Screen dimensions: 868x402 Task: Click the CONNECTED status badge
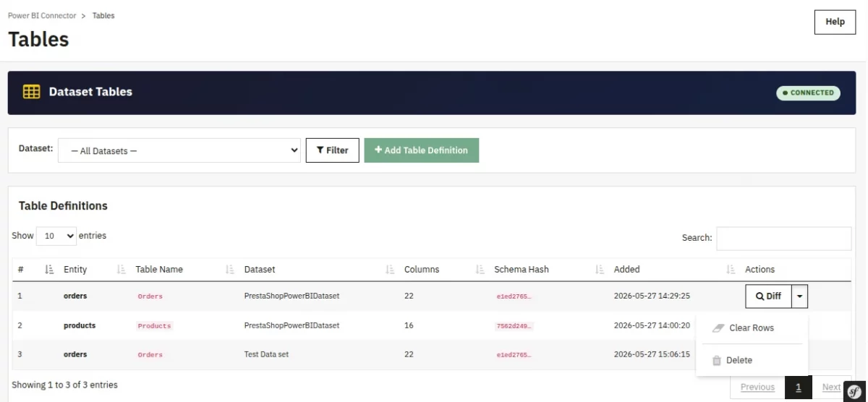click(808, 93)
